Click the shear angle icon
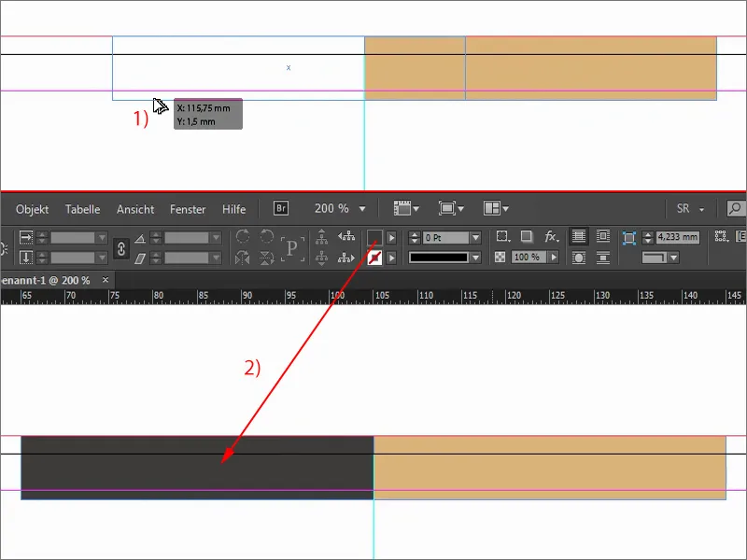Viewport: 747px width, 560px height. (139, 259)
